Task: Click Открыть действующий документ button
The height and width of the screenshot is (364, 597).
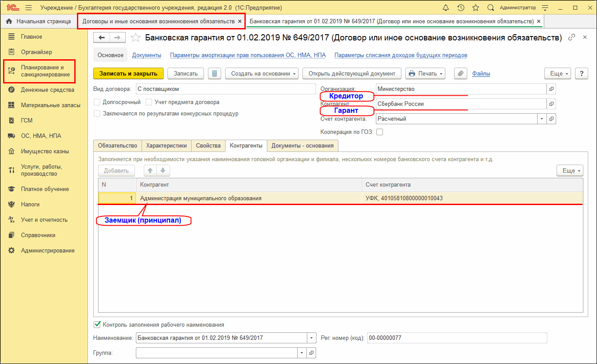Action: (x=352, y=73)
